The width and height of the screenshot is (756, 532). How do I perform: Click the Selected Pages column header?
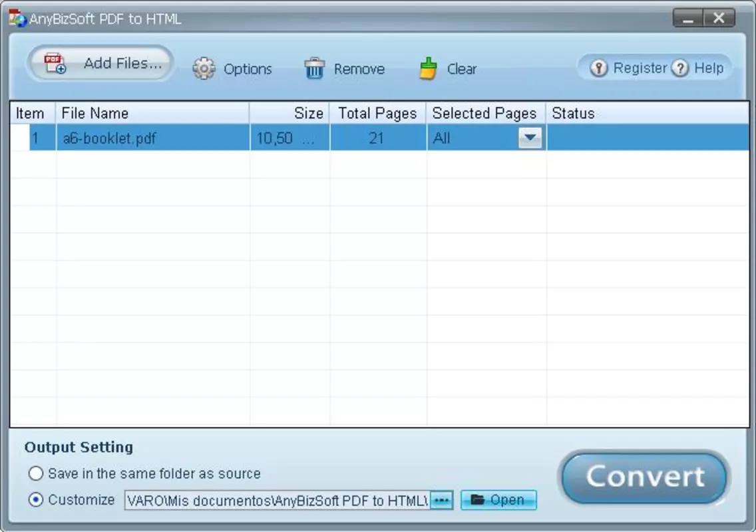pos(486,113)
